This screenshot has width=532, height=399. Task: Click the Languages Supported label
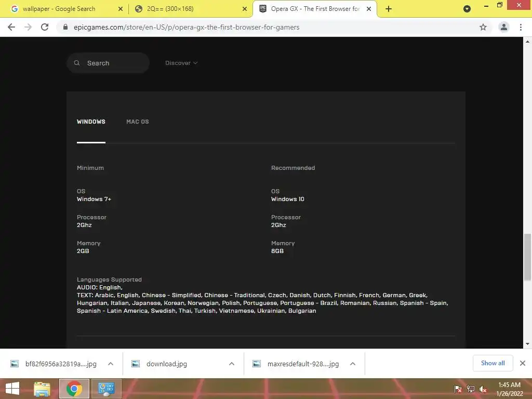click(109, 280)
